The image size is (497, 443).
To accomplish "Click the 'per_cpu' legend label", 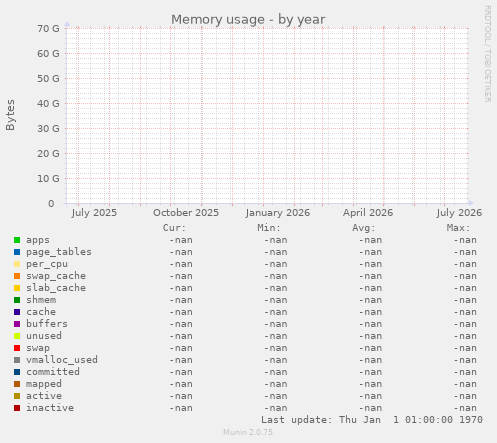I will click(x=47, y=264).
